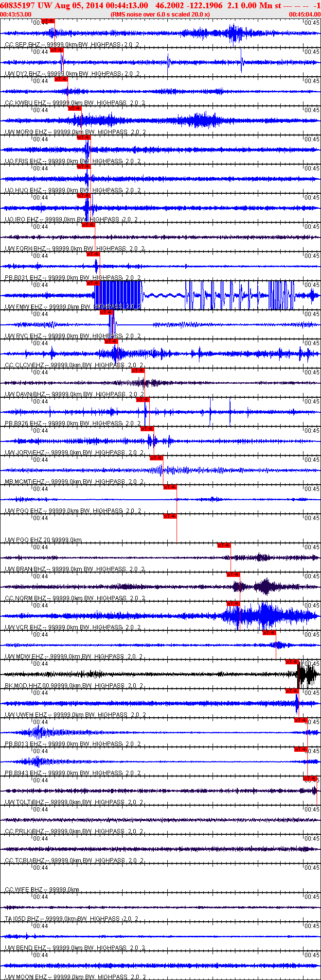Click the RMS noise scaling note
321x980 pixels.
(160, 15)
